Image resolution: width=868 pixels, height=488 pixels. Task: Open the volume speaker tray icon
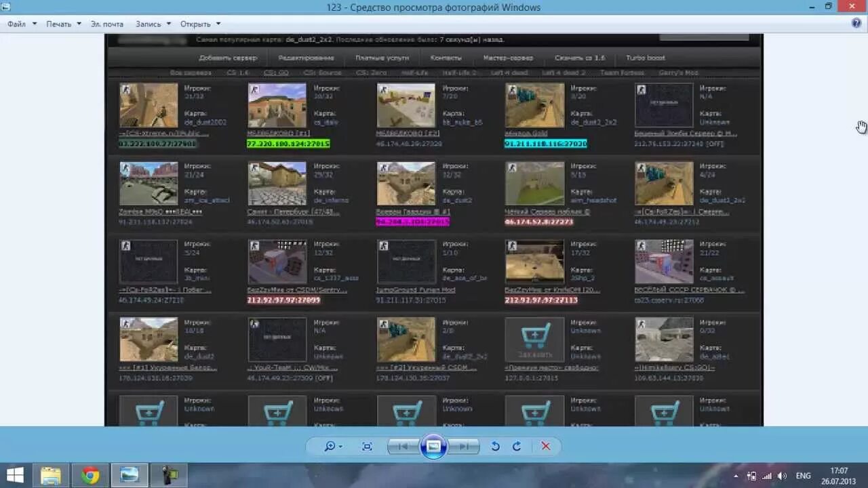(782, 476)
